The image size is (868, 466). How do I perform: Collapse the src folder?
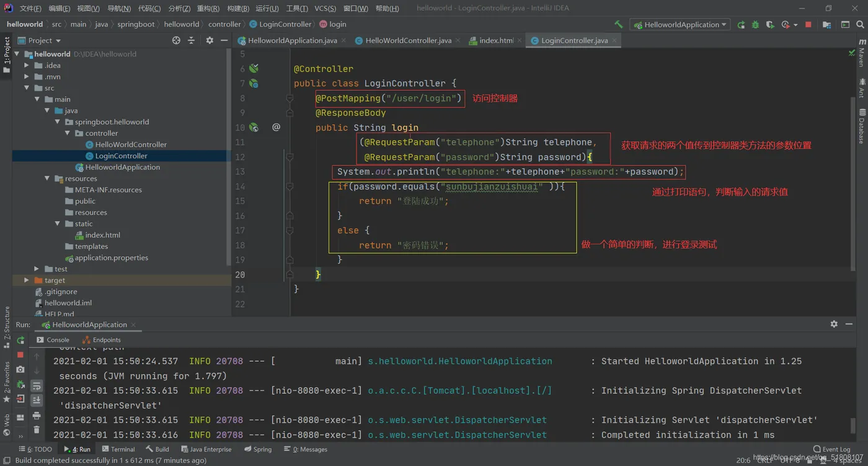(x=27, y=87)
